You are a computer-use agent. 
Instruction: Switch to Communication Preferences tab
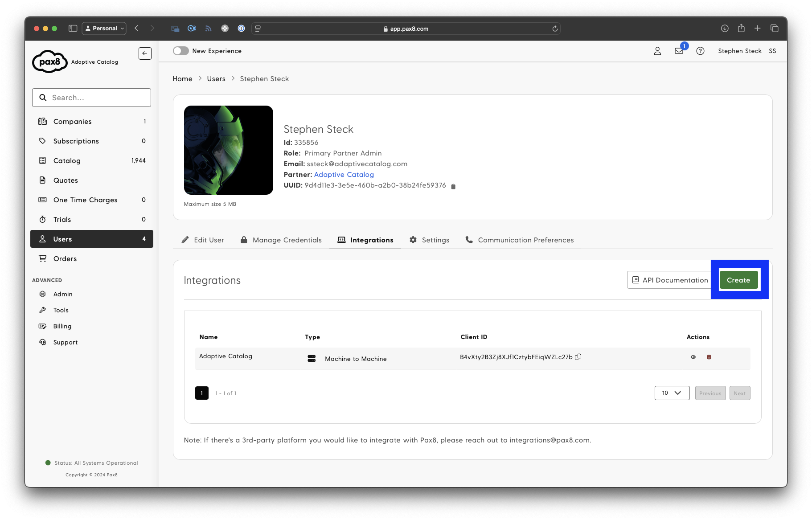point(520,240)
